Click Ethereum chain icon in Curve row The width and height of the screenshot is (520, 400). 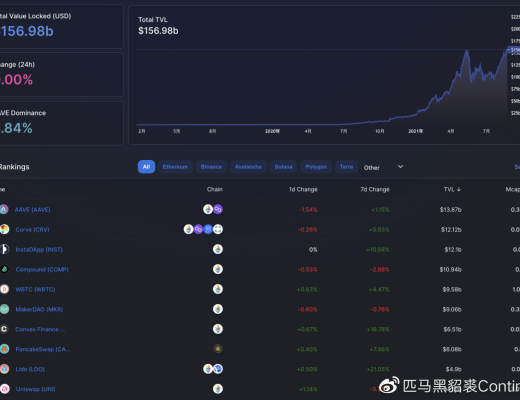189,229
